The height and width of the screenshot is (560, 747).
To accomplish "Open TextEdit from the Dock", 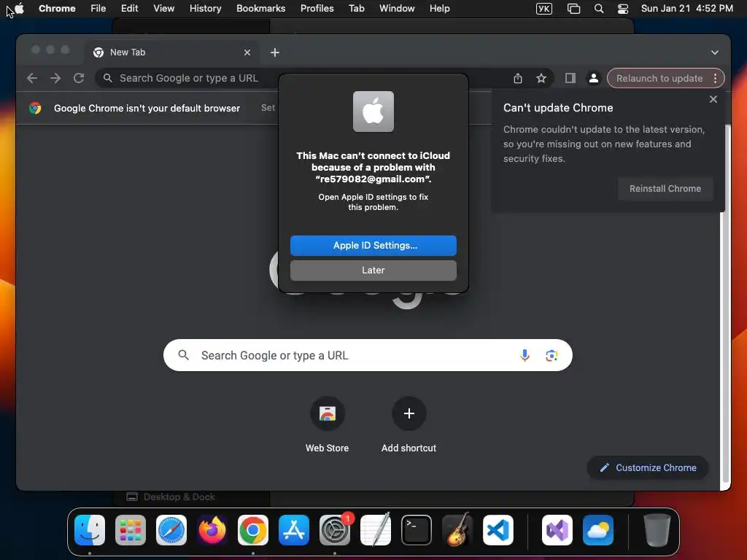I will 376,530.
